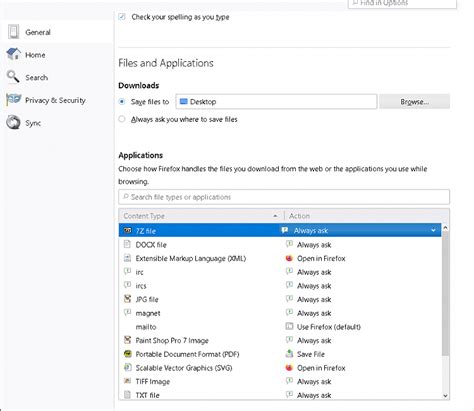The width and height of the screenshot is (474, 411).
Task: Click the Firefox icon in the SVG row
Action: 289,368
